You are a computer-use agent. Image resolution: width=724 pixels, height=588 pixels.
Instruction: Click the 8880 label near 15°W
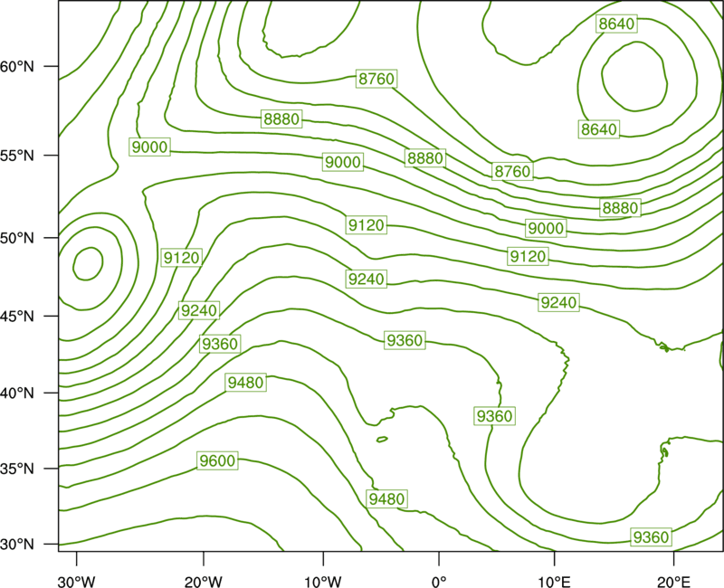coord(281,119)
